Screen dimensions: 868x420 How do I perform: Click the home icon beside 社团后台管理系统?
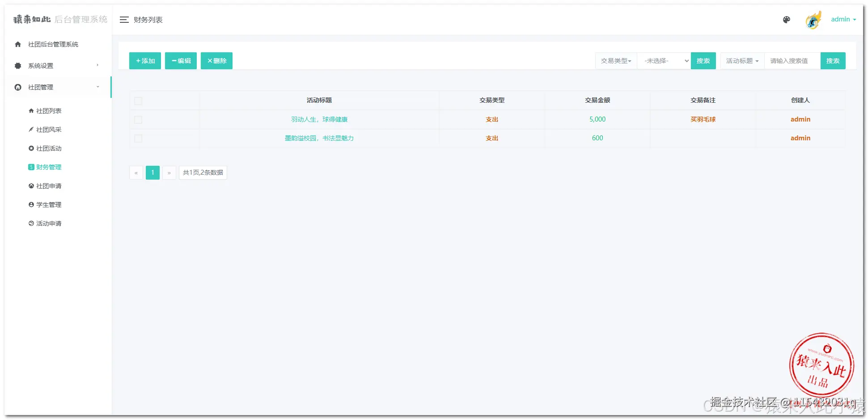tap(18, 44)
